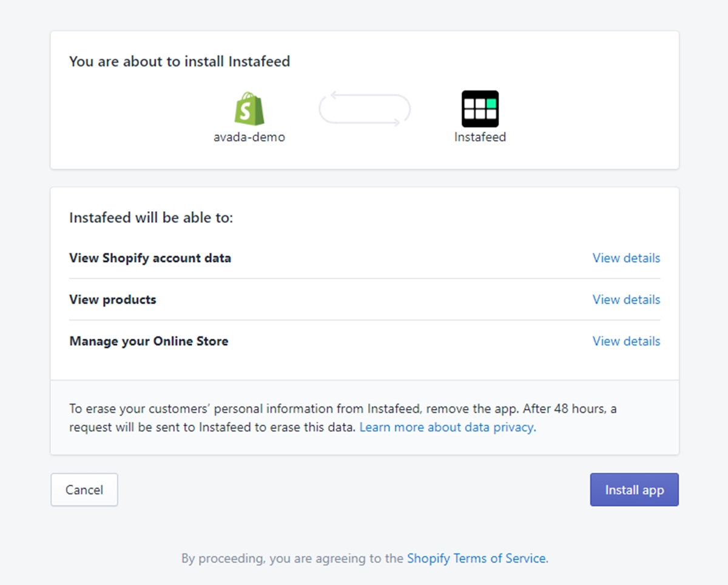728x585 pixels.
Task: Select the avada-demo store name text
Action: coord(249,137)
